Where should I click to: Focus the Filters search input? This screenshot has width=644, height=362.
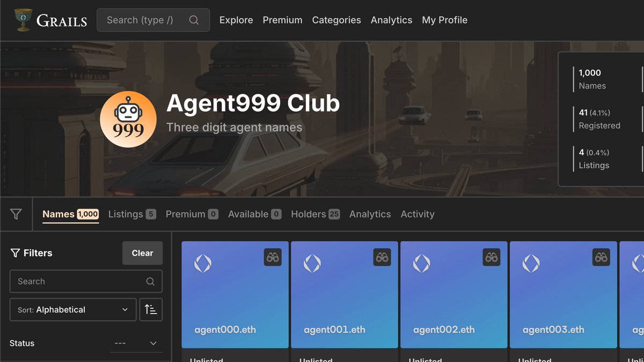pos(86,282)
